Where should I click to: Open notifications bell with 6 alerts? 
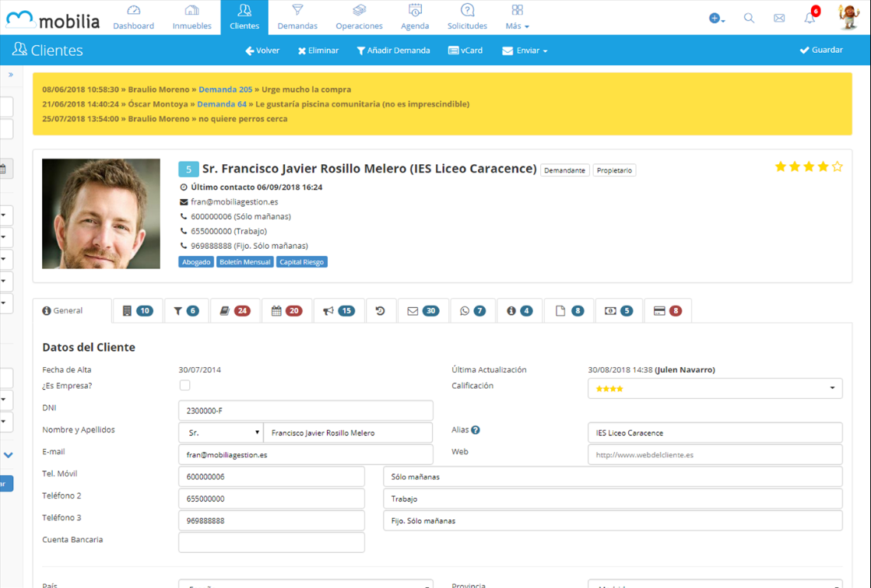point(810,18)
